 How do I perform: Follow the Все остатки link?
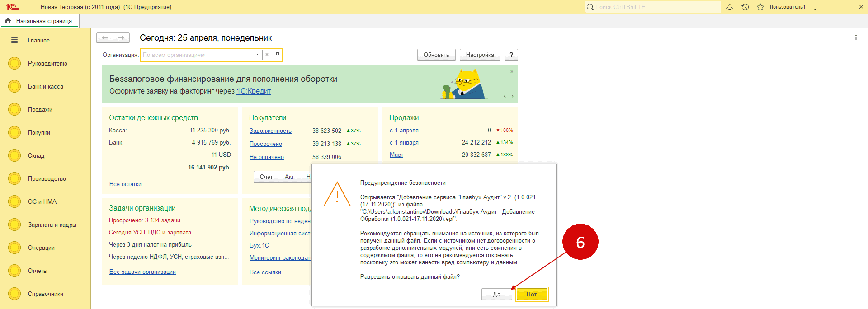(x=125, y=184)
